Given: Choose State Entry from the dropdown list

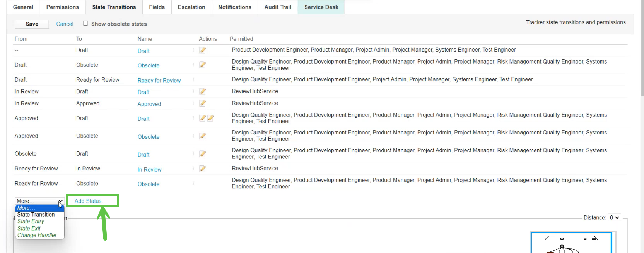Looking at the screenshot, I should [x=31, y=222].
